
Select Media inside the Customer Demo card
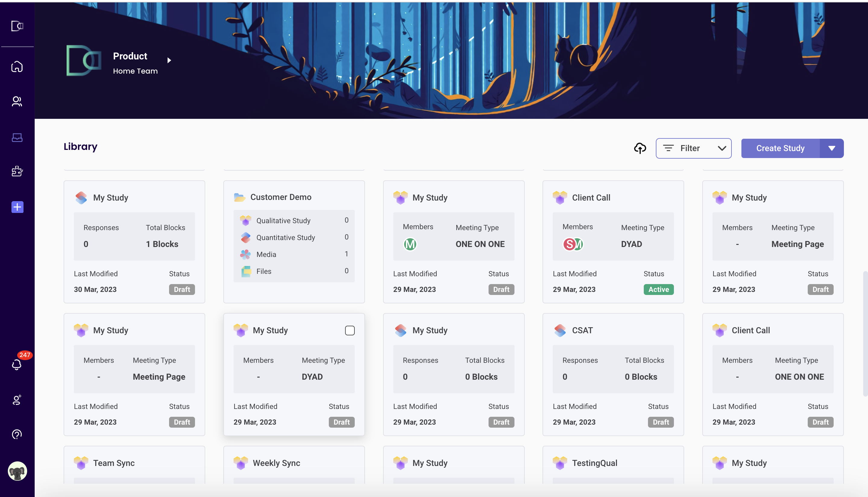point(266,254)
